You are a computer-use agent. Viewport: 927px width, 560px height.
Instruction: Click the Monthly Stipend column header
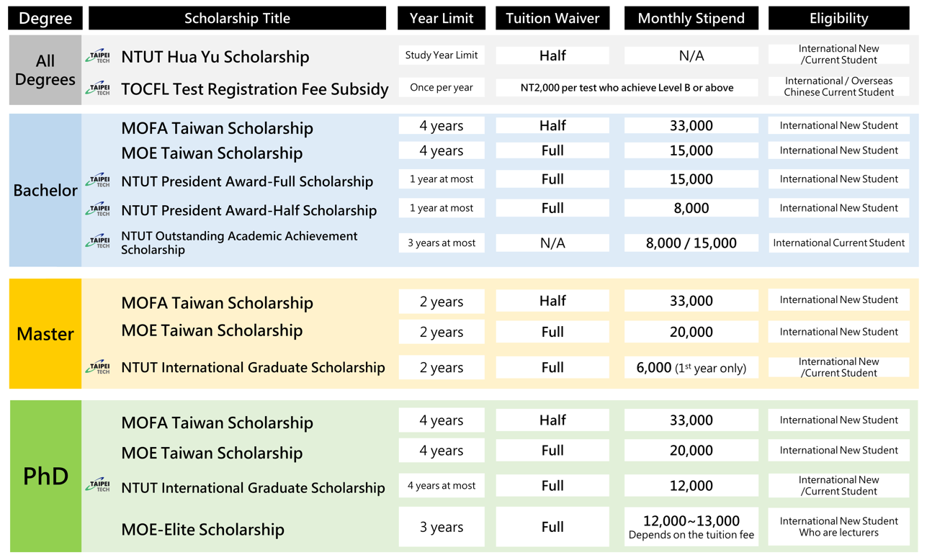[x=691, y=19]
